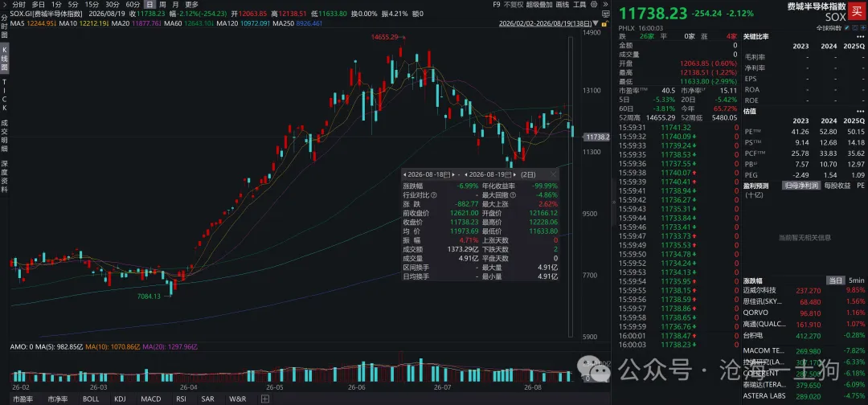Open 超级叠加 overlay option
Screen dimensions: 868x405
pos(539,5)
